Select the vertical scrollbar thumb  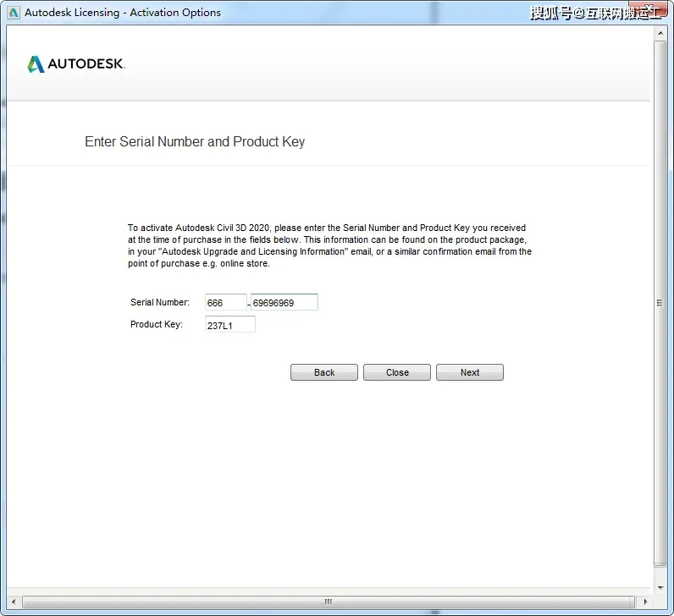660,303
